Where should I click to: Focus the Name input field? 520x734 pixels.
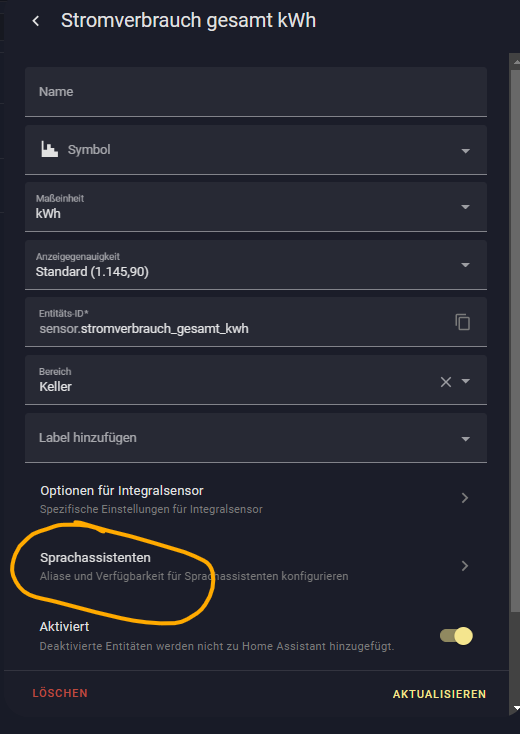pos(256,92)
